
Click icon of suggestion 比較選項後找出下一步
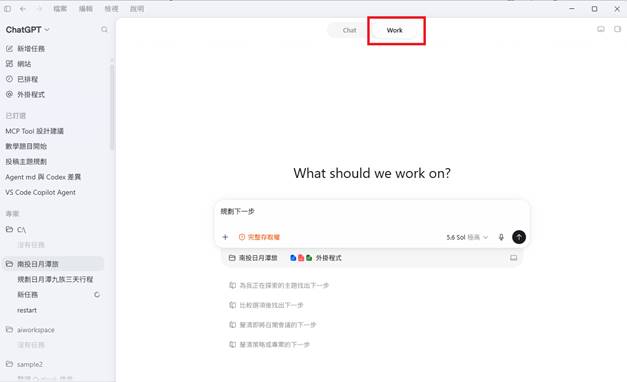[x=232, y=305]
